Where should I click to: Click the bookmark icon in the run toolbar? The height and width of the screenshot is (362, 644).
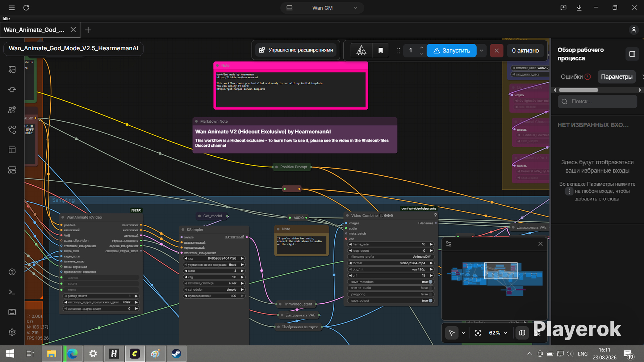pyautogui.click(x=380, y=51)
